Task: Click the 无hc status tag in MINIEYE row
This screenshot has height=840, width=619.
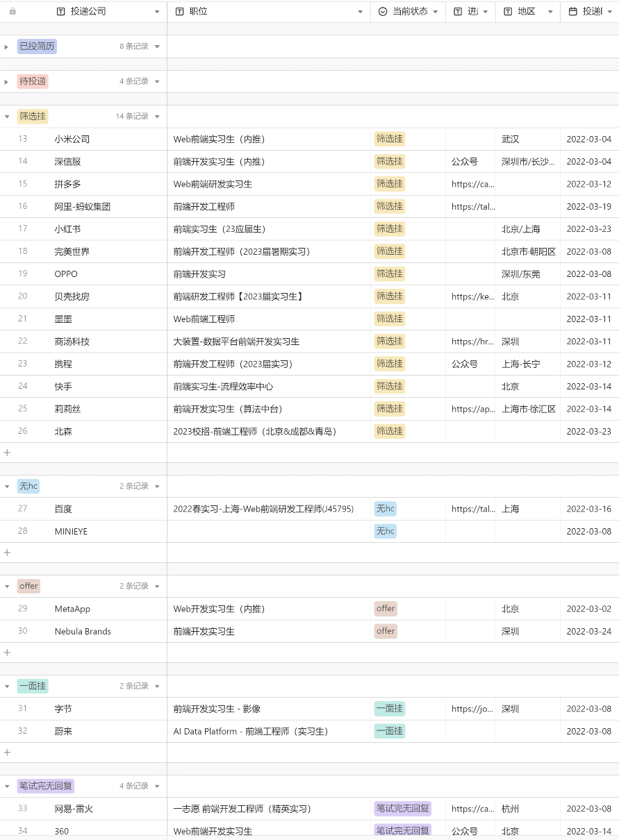Action: [386, 531]
